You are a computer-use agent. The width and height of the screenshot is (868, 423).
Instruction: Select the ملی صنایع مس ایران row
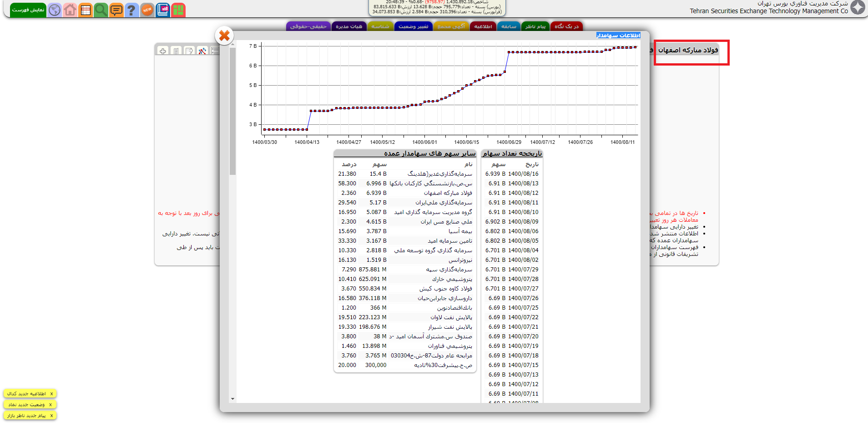click(405, 222)
